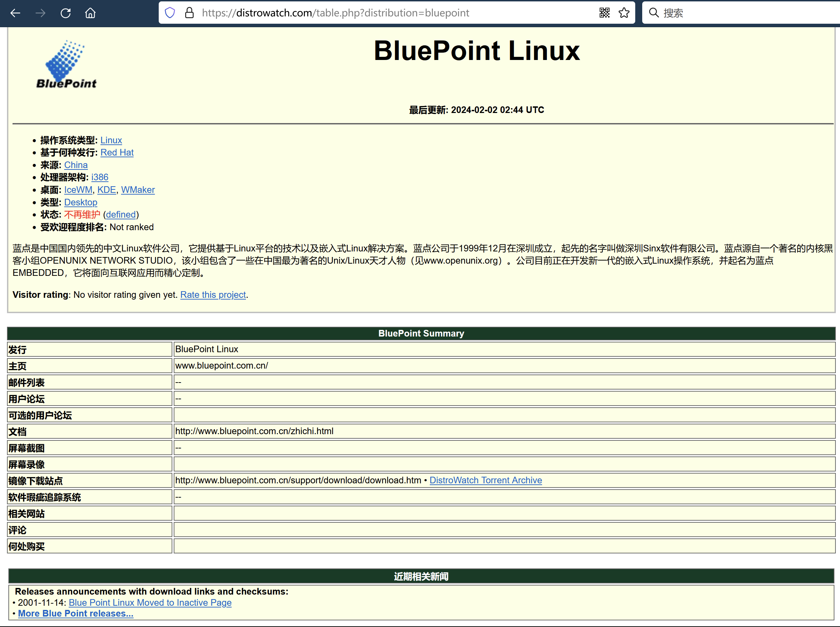Viewport: 840px width, 627px height.
Task: Open the IceWM desktop link
Action: click(78, 189)
